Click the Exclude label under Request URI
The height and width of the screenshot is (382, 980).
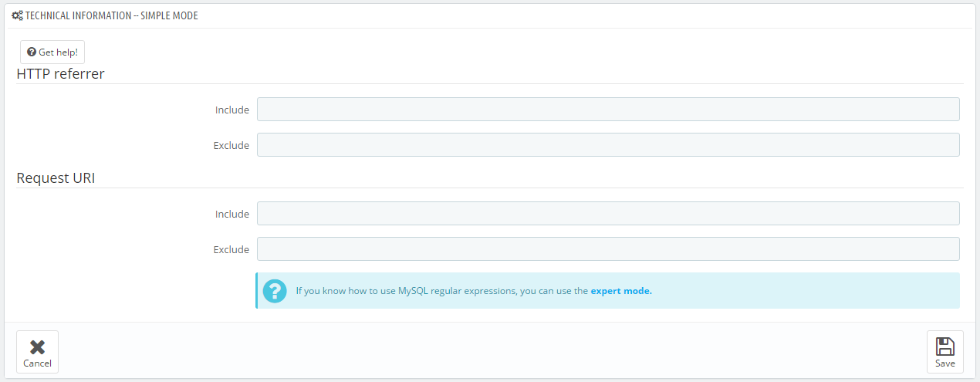[231, 249]
